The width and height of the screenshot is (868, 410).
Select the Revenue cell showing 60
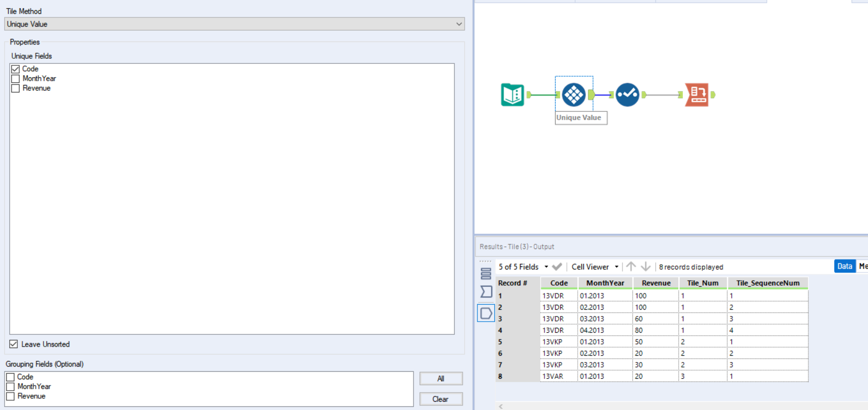point(656,319)
